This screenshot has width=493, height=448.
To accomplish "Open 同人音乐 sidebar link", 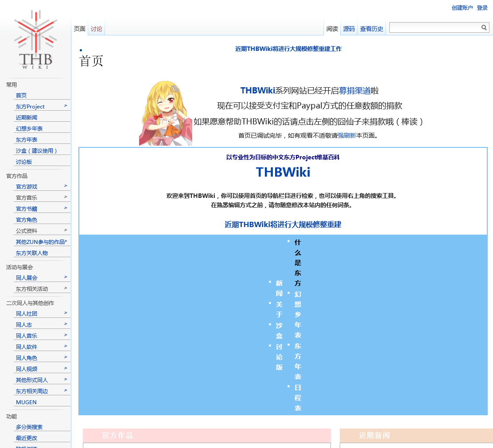I will (27, 336).
